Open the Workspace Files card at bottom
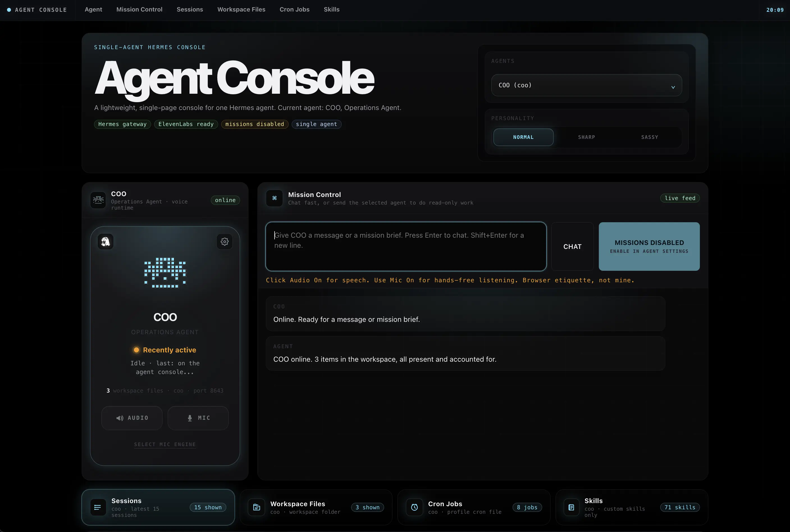This screenshot has height=532, width=790. pyautogui.click(x=316, y=507)
